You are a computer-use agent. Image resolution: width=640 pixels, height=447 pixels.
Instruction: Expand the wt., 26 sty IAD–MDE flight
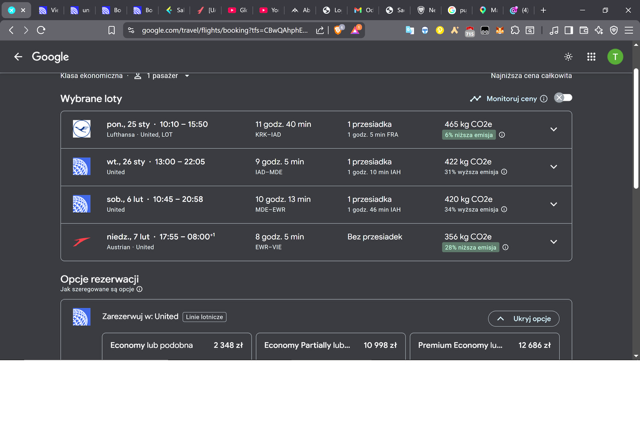pos(553,167)
